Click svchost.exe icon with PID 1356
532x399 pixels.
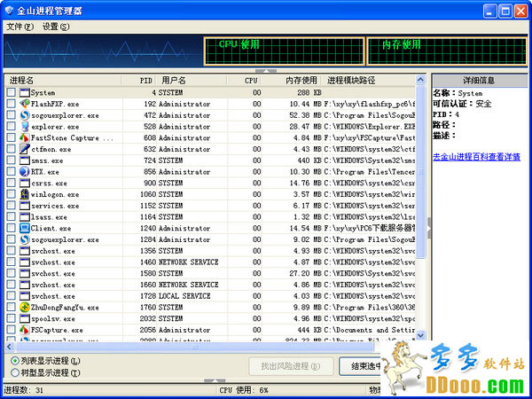tap(25, 251)
